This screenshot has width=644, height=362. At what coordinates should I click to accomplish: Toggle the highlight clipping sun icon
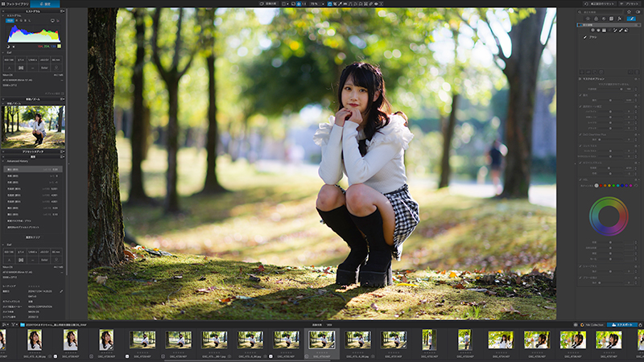(14, 47)
